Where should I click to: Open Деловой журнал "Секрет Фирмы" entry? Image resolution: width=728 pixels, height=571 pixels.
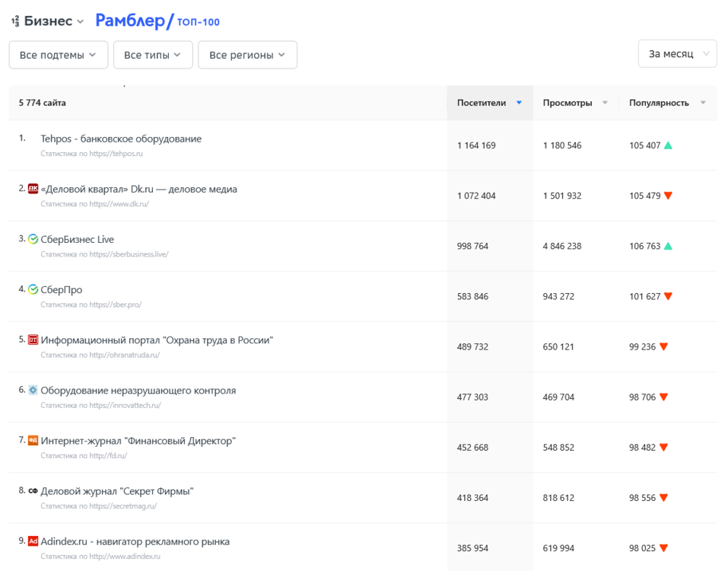click(x=117, y=491)
